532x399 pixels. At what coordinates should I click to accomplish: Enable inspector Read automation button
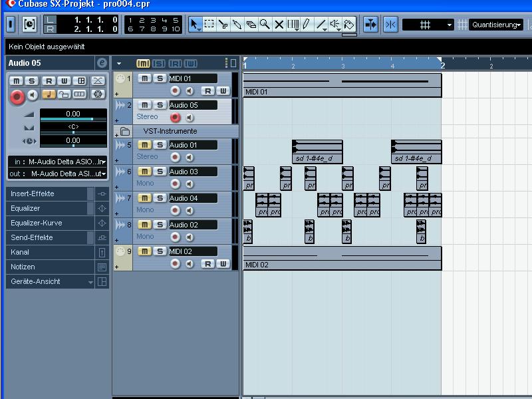[49, 80]
